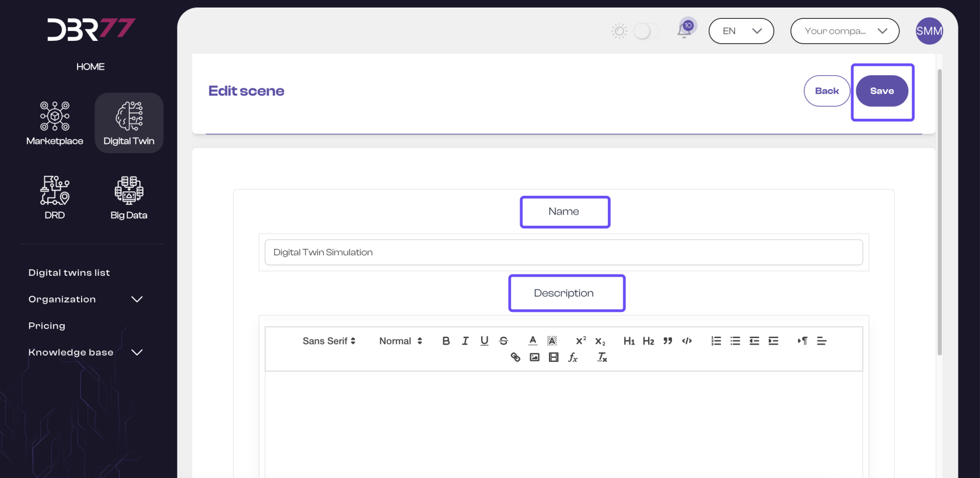Decrease text indent

[x=754, y=341]
